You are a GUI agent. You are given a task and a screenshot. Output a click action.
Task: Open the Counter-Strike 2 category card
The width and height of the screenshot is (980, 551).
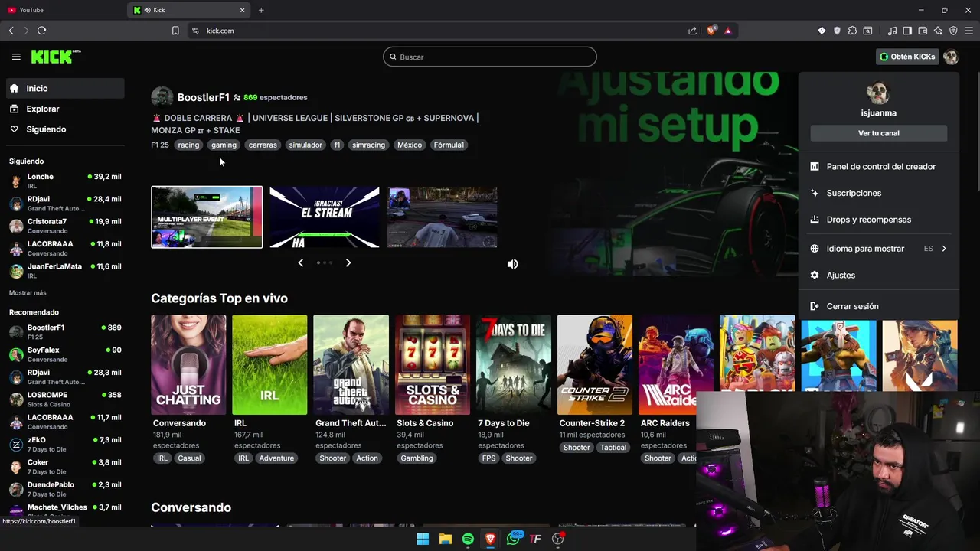595,365
